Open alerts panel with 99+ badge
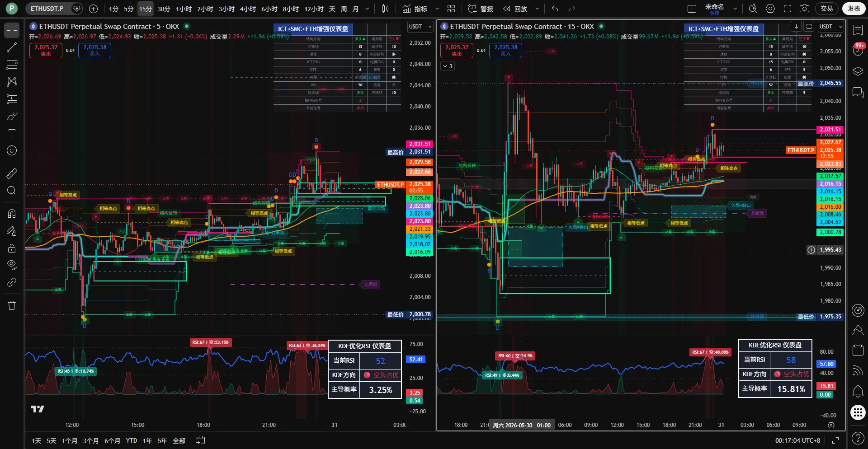Viewport: 868px width, 449px height. [x=858, y=49]
